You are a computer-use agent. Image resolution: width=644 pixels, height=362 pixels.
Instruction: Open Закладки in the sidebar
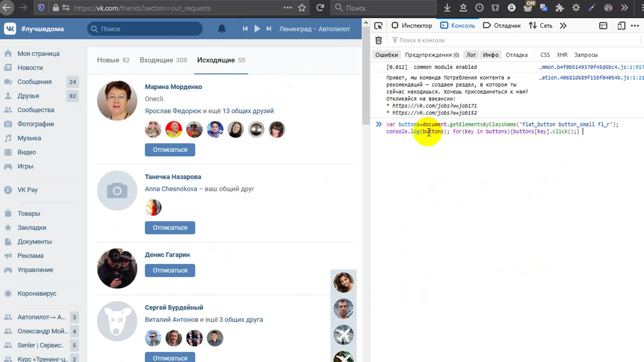click(32, 227)
